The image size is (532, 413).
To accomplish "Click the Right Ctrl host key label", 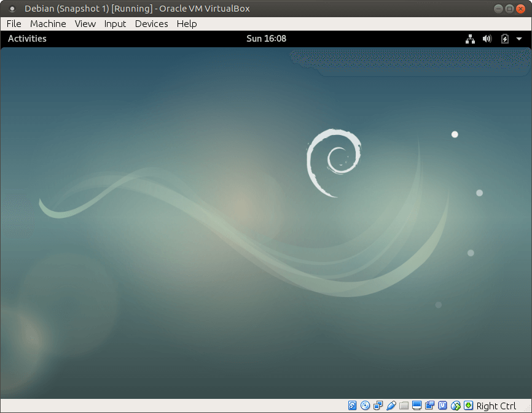I will coord(496,406).
